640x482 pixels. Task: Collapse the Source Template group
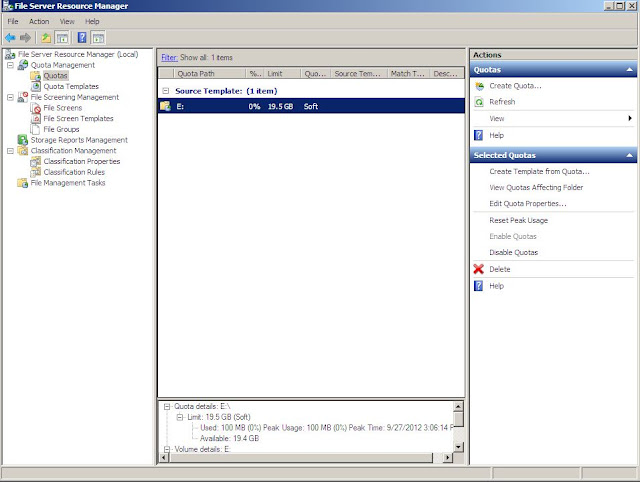[166, 91]
